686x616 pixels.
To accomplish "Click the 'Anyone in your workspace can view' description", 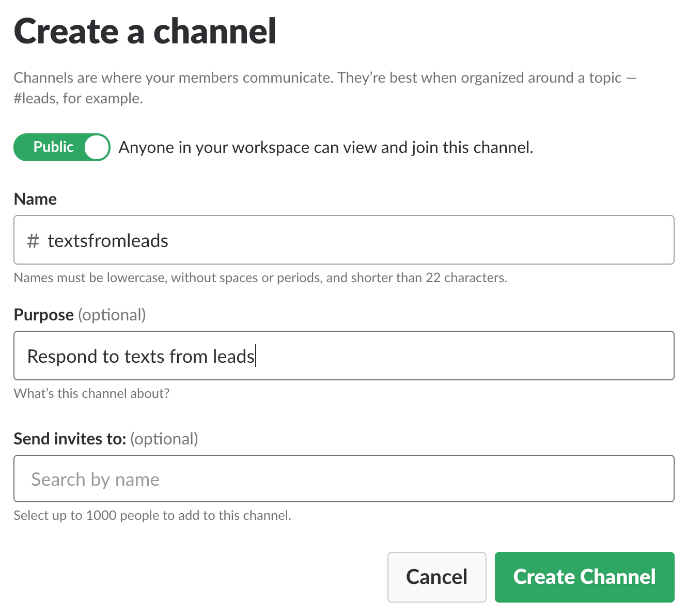I will click(x=325, y=148).
